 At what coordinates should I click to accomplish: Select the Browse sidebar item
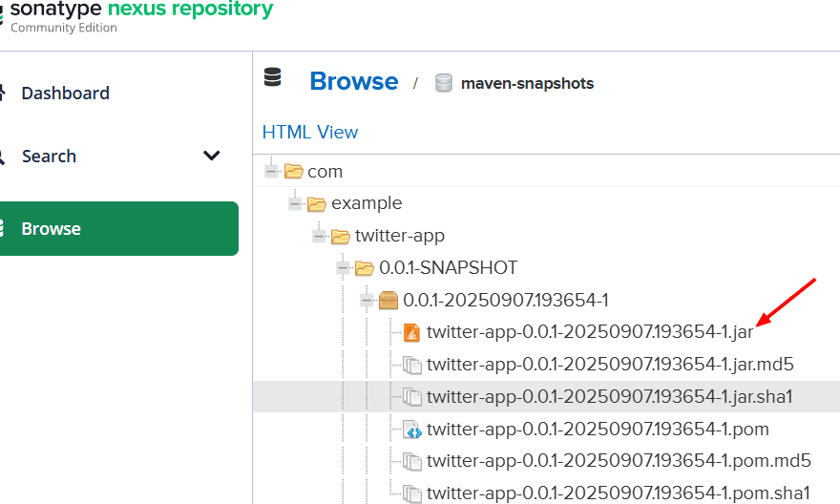click(x=119, y=229)
